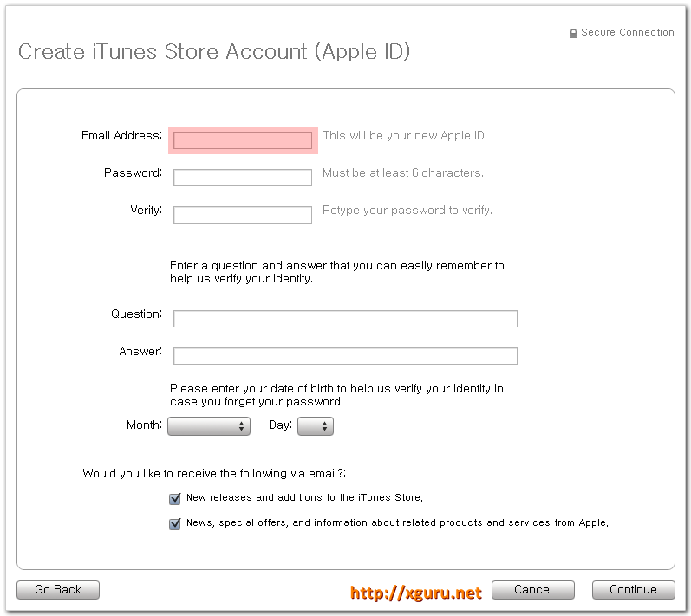The image size is (691, 616).
Task: Click the Secure Connection lock icon
Action: [x=573, y=33]
